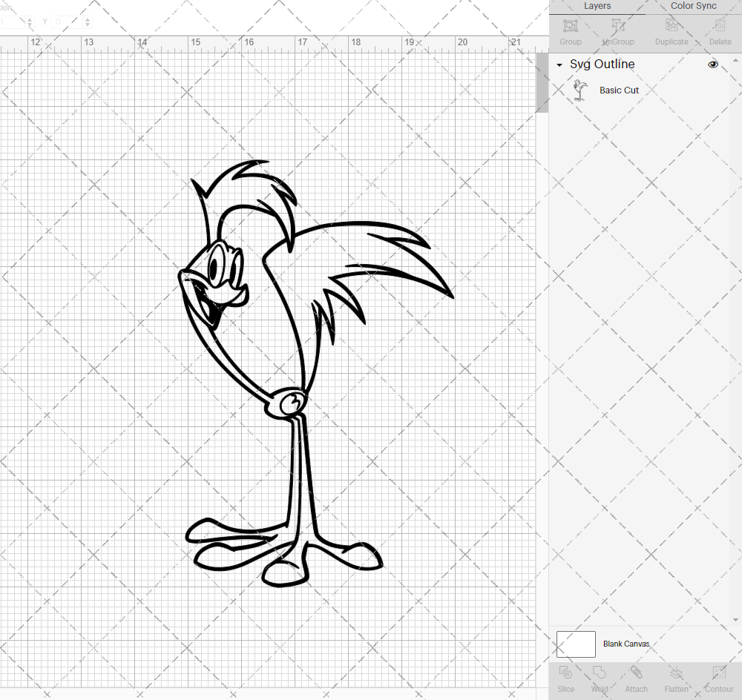Switch to the Layers tab
The width and height of the screenshot is (742, 700).
pos(597,6)
